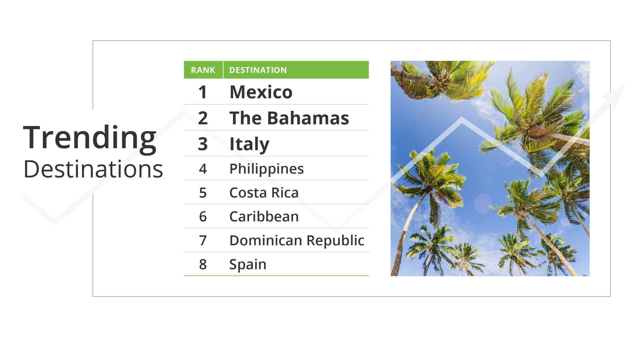This screenshot has height=337, width=644.
Task: Click the palm trees photo
Action: coord(490,168)
